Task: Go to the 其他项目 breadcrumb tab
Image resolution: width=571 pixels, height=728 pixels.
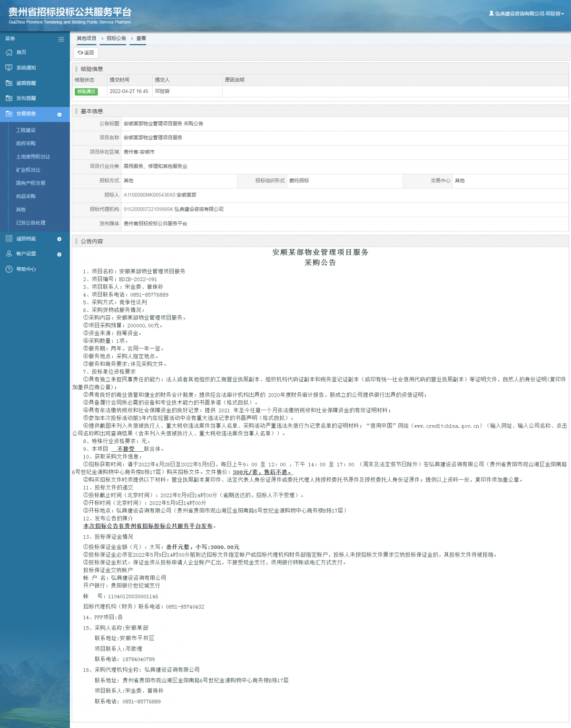Action: pos(87,39)
